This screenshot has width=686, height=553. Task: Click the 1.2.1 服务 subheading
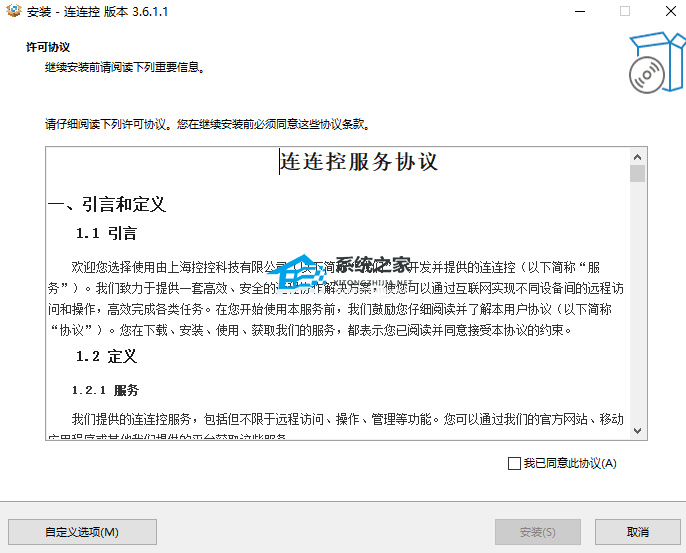click(x=105, y=390)
